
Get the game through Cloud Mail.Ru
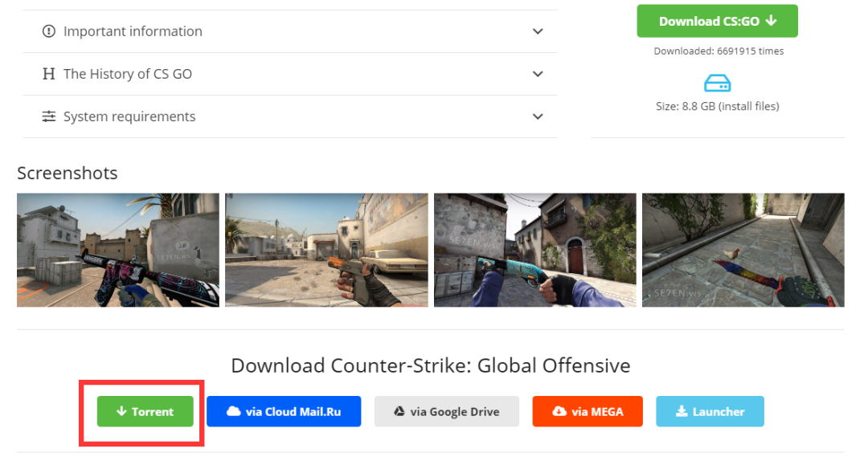pyautogui.click(x=283, y=411)
